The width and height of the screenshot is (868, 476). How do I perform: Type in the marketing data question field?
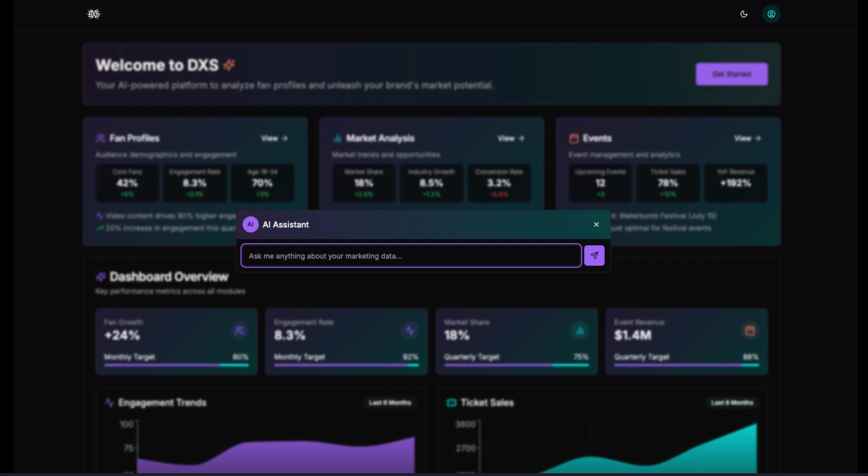pyautogui.click(x=410, y=256)
